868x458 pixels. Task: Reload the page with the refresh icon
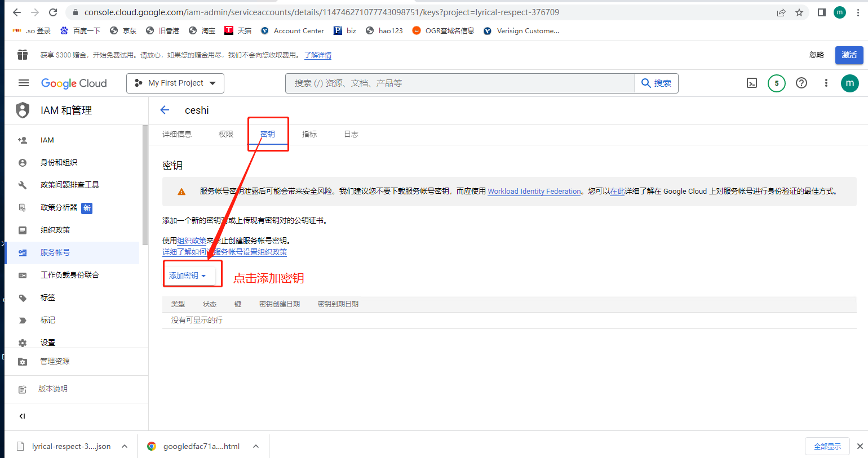[x=53, y=12]
